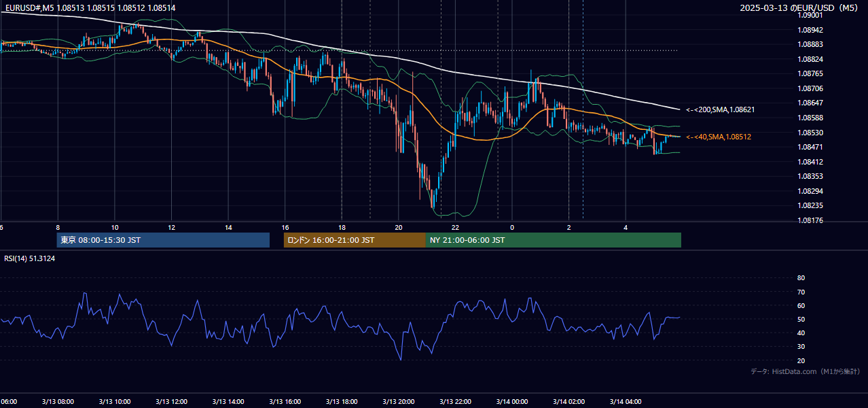The image size is (868, 408).
Task: Click the RSI(14) 51.3124 indicator label
Action: [29, 258]
